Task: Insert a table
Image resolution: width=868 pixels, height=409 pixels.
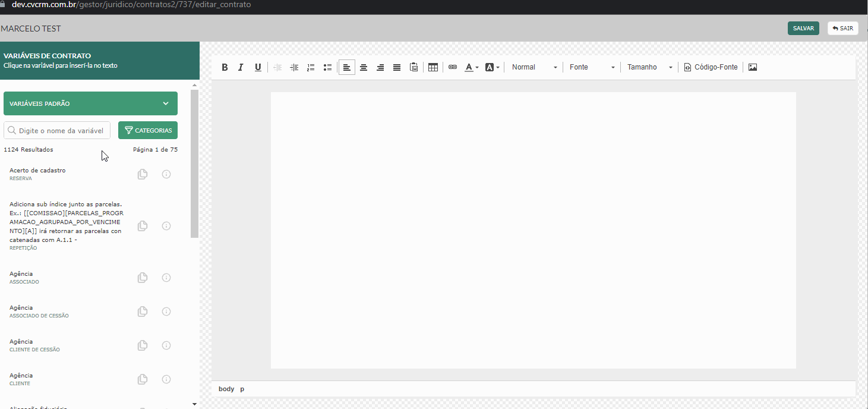Action: tap(433, 67)
